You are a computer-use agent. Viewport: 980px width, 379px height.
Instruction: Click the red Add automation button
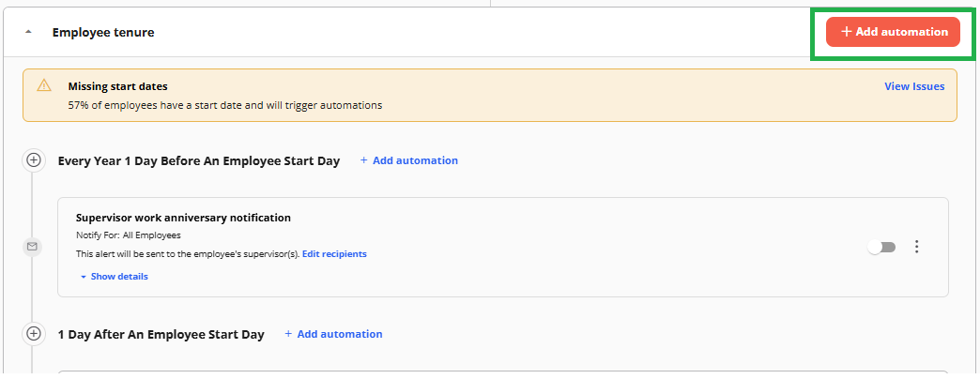click(x=893, y=32)
